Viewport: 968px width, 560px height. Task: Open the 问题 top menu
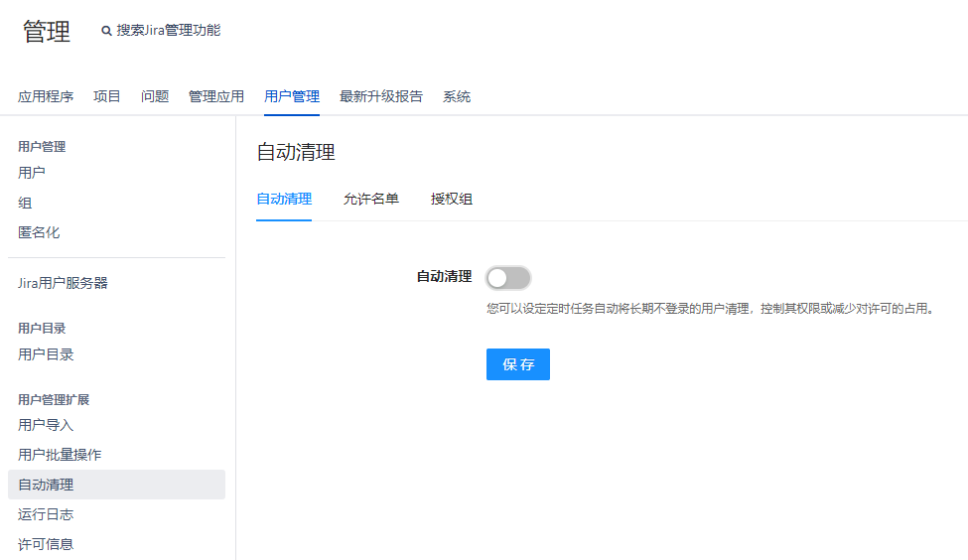(155, 96)
